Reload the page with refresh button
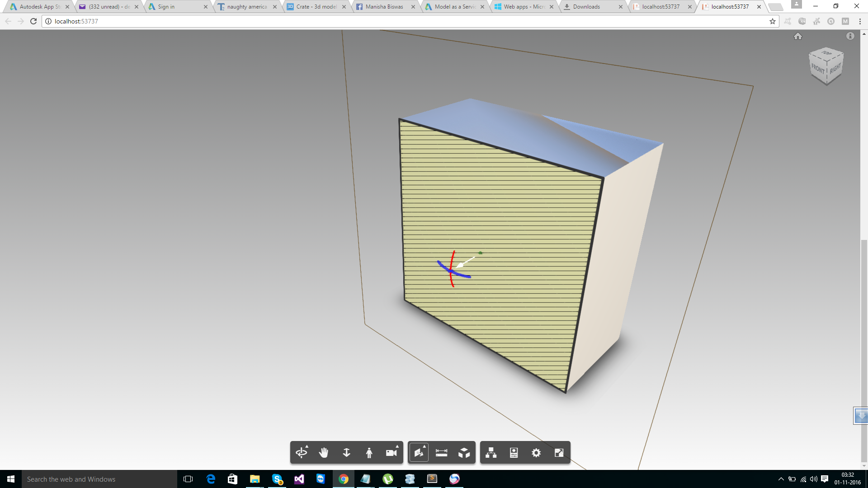The width and height of the screenshot is (868, 488). tap(33, 21)
